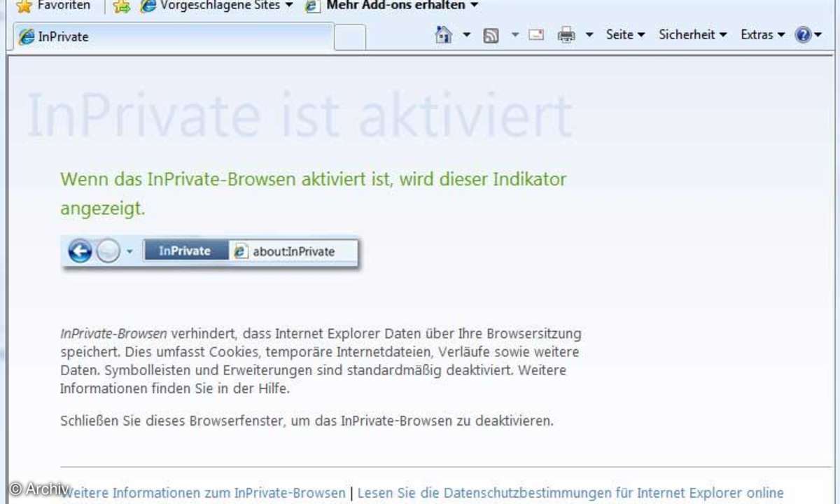Click the InPrivate indicator illustration image
The height and width of the screenshot is (504, 840).
pos(211,252)
